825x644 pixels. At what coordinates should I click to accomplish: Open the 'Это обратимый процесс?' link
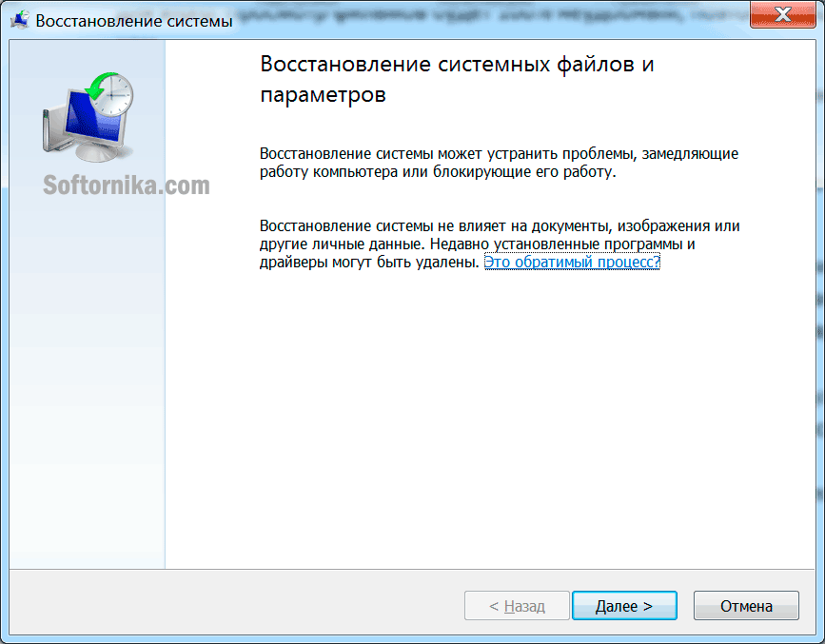coord(572,262)
